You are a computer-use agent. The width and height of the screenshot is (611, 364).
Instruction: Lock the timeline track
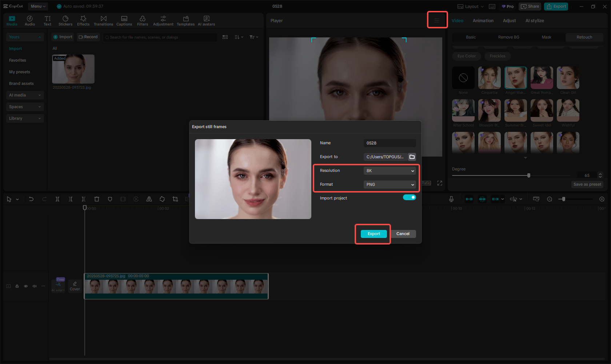click(17, 286)
